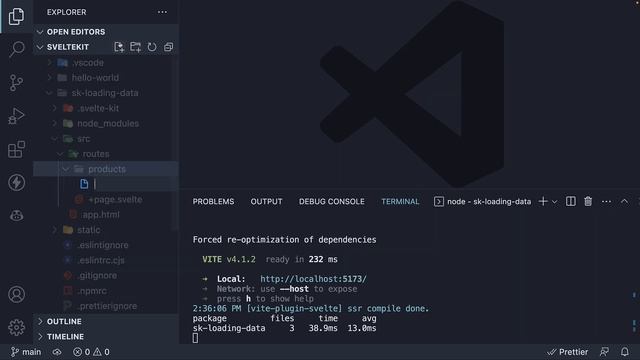Select the node - sk-loading-data terminal
The image size is (640, 360).
(x=482, y=202)
